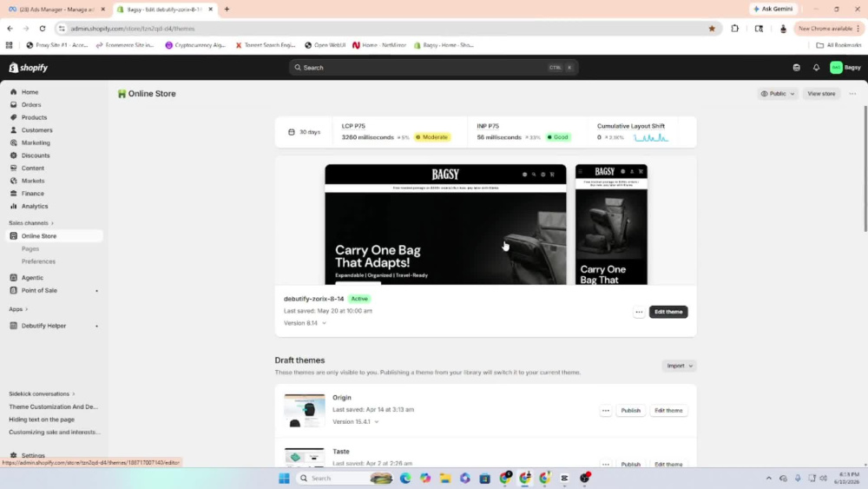The height and width of the screenshot is (489, 868).
Task: Open more actions for Taste theme
Action: pos(606,464)
